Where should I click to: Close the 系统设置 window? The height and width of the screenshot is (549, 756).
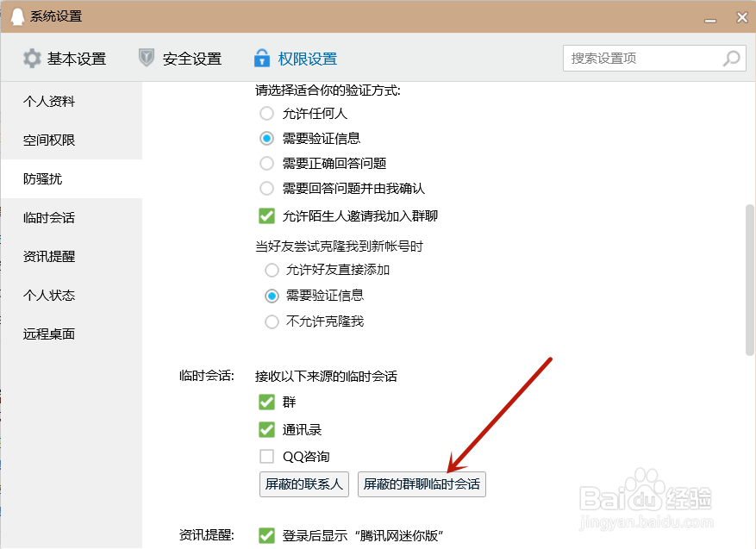(742, 17)
